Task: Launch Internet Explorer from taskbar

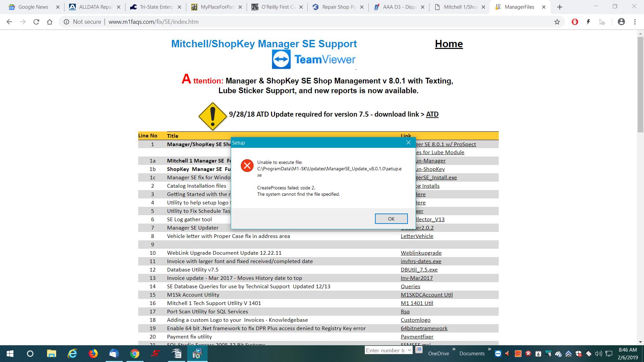Action: click(72, 354)
